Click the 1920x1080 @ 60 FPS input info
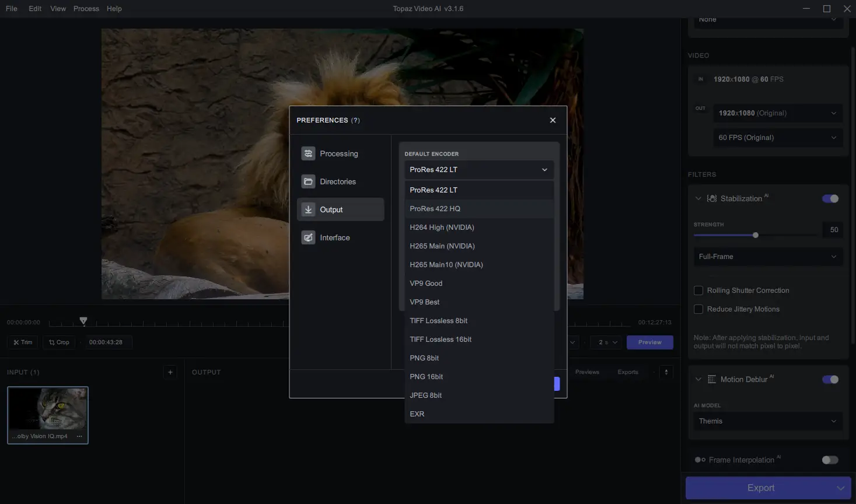The image size is (856, 504). point(749,79)
